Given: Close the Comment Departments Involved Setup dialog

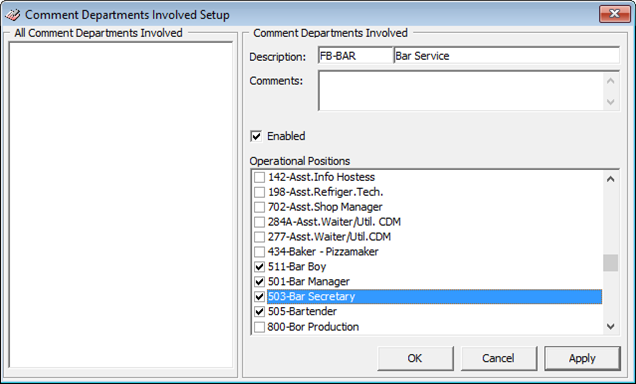Looking at the screenshot, I should [614, 14].
